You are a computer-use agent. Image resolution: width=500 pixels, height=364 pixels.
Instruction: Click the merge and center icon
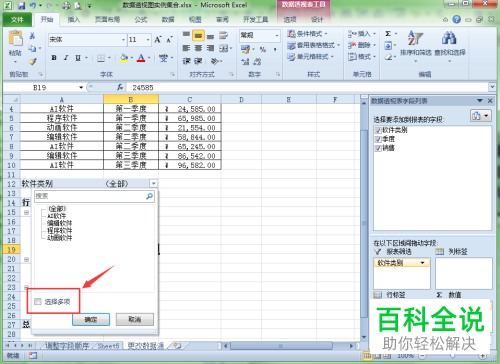click(224, 48)
